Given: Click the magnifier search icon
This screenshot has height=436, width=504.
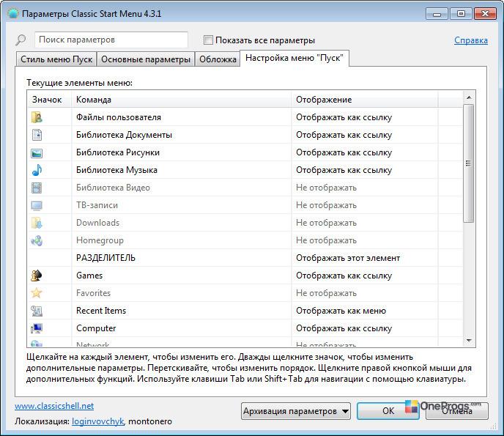Looking at the screenshot, I should 21,40.
